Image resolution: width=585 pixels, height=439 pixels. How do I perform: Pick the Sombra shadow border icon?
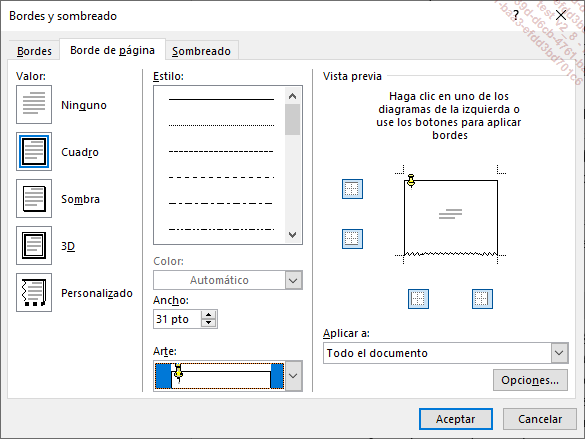34,198
